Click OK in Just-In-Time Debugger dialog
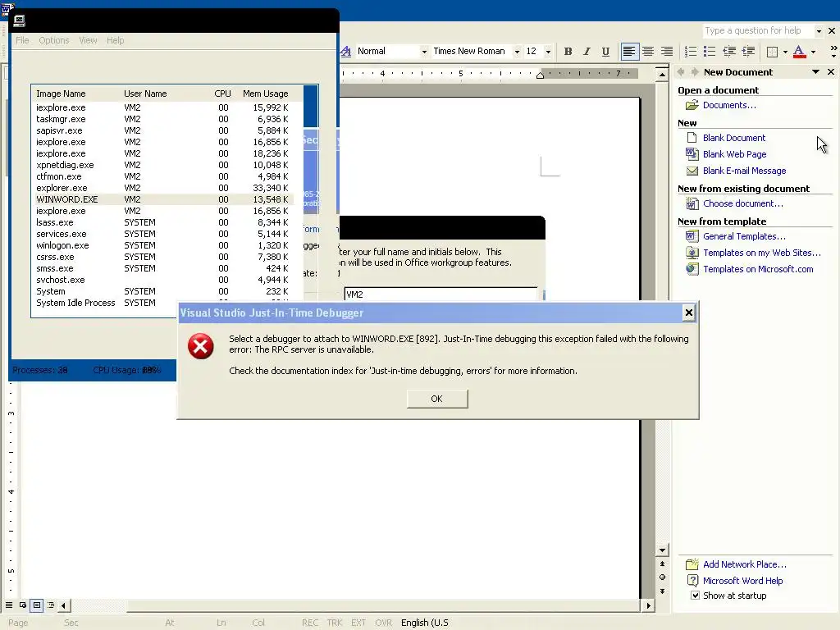Screen dimensions: 840x630 (x=437, y=399)
